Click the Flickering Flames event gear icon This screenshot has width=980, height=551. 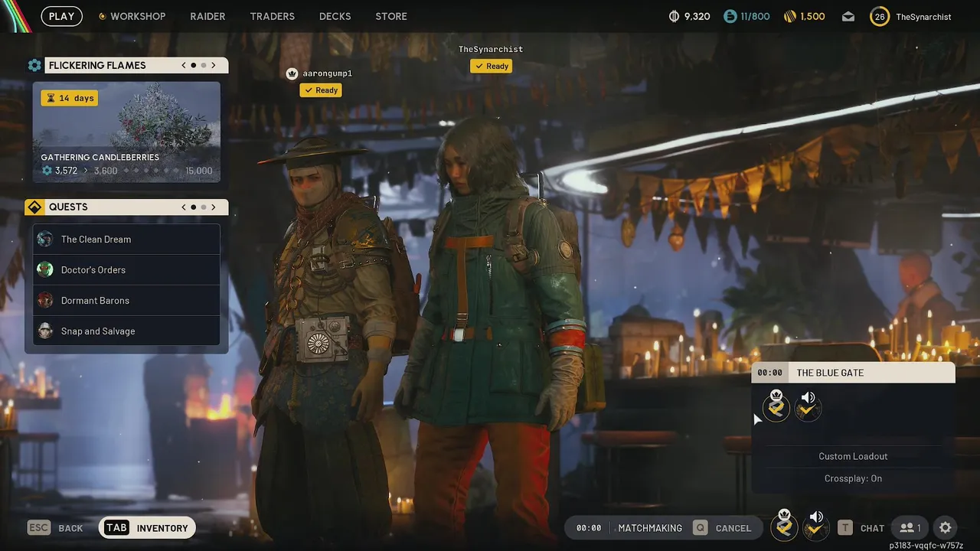coord(34,66)
